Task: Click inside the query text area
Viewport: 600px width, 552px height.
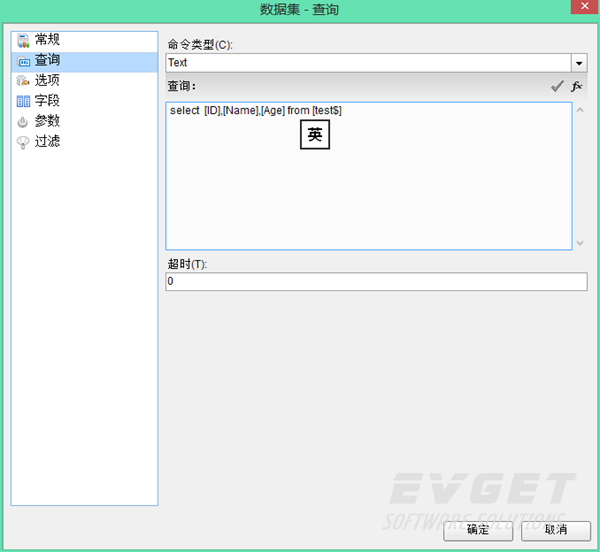Action: [x=369, y=176]
